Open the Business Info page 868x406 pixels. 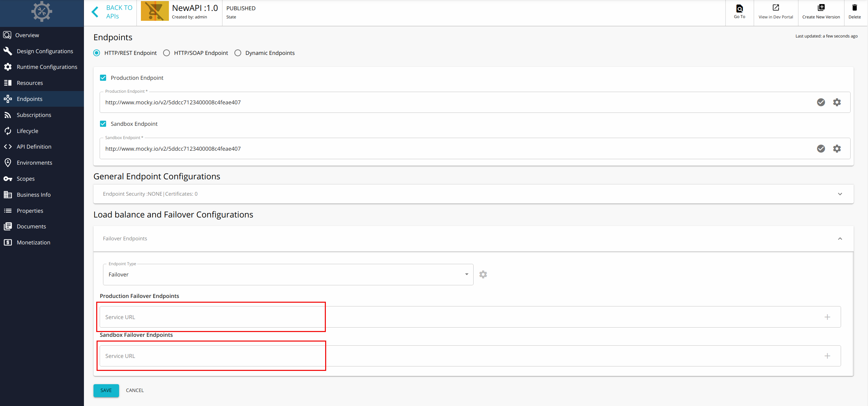point(33,194)
